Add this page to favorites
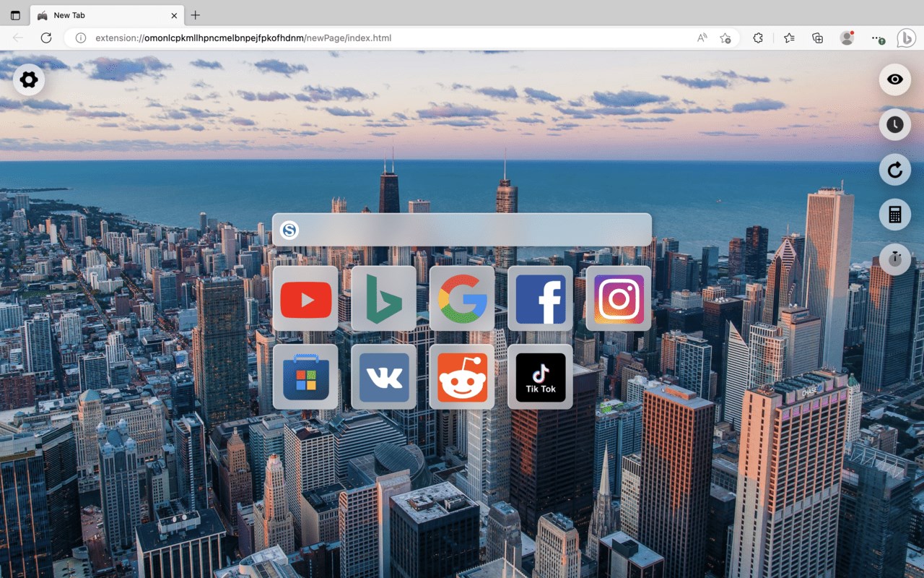Image resolution: width=924 pixels, height=578 pixels. (x=725, y=38)
